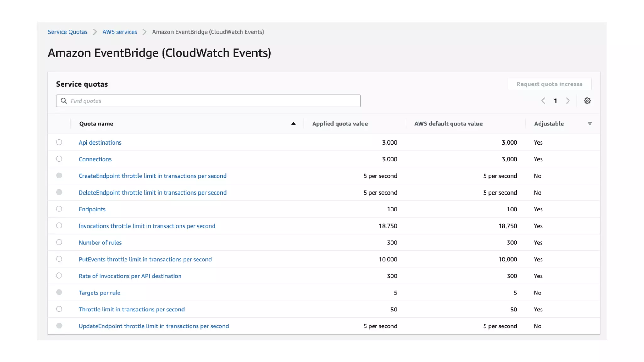Click the Applied quota value column header
This screenshot has width=644, height=362.
point(340,124)
